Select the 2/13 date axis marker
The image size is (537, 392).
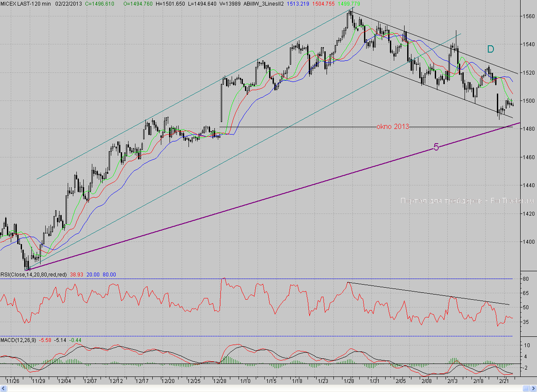[452, 381]
